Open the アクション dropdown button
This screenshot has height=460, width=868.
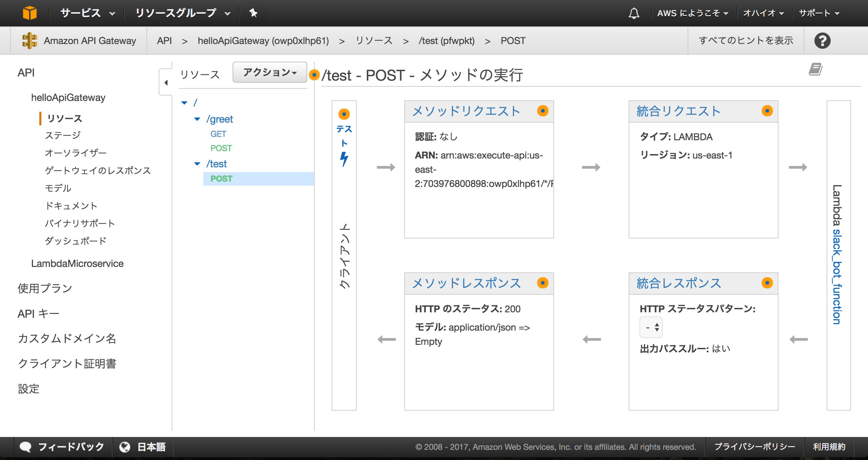click(x=270, y=72)
